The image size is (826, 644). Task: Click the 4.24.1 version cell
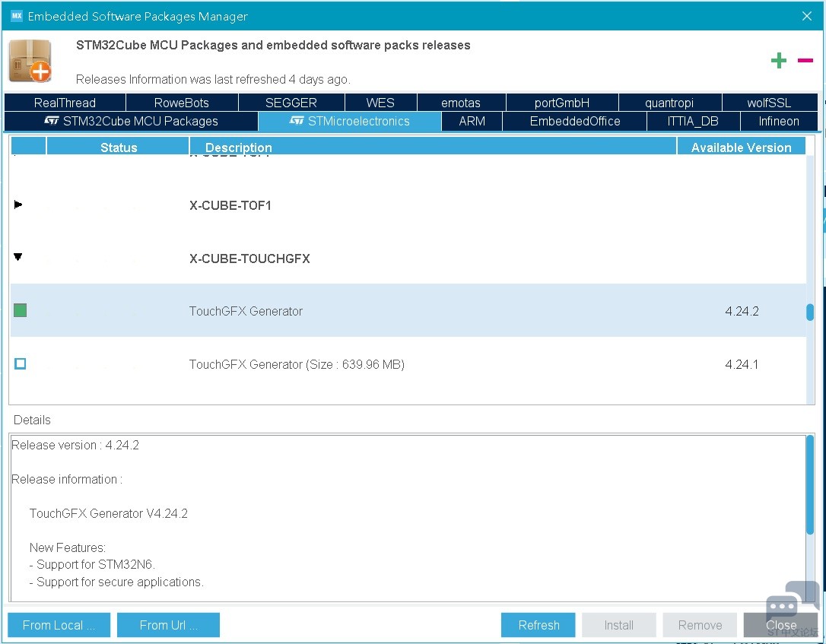(742, 364)
